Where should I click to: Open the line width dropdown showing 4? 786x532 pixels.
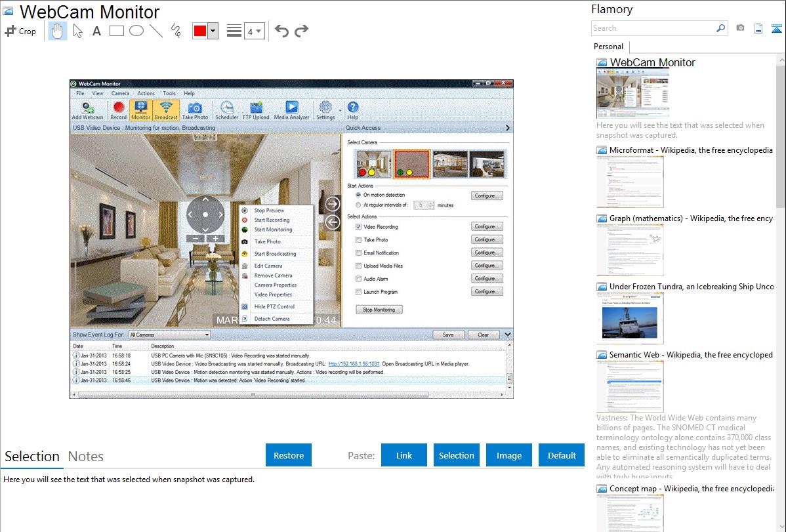coord(254,31)
